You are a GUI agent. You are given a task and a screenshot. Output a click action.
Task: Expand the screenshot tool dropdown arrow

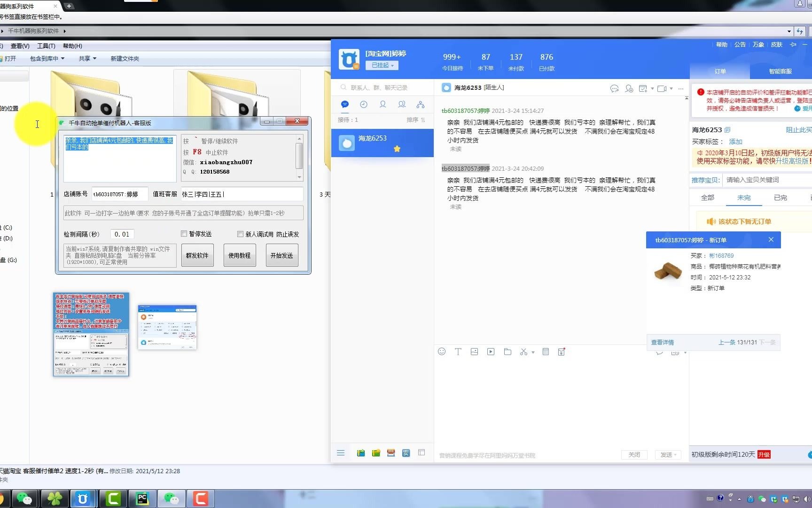click(x=533, y=352)
